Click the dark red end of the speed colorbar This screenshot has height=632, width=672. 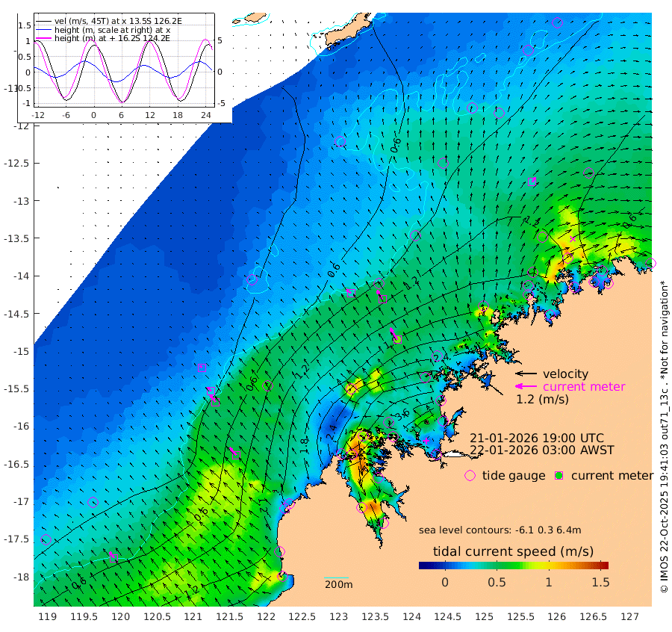pyautogui.click(x=605, y=565)
